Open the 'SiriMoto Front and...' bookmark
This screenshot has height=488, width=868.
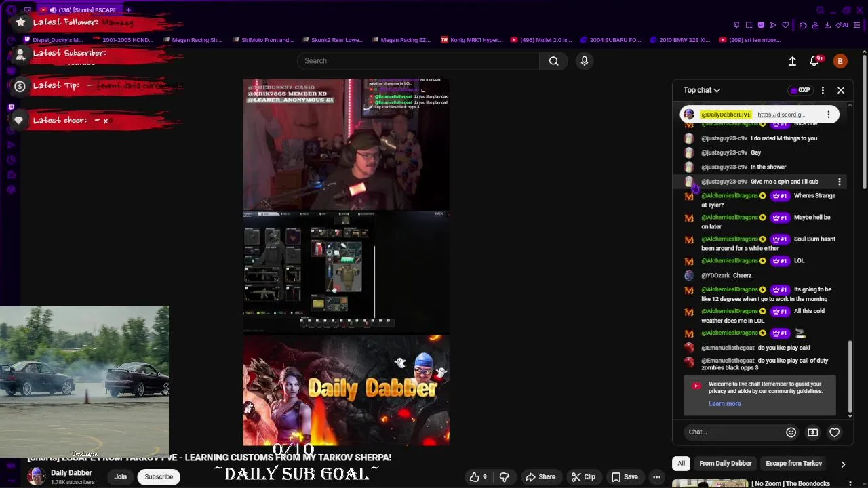(x=262, y=40)
